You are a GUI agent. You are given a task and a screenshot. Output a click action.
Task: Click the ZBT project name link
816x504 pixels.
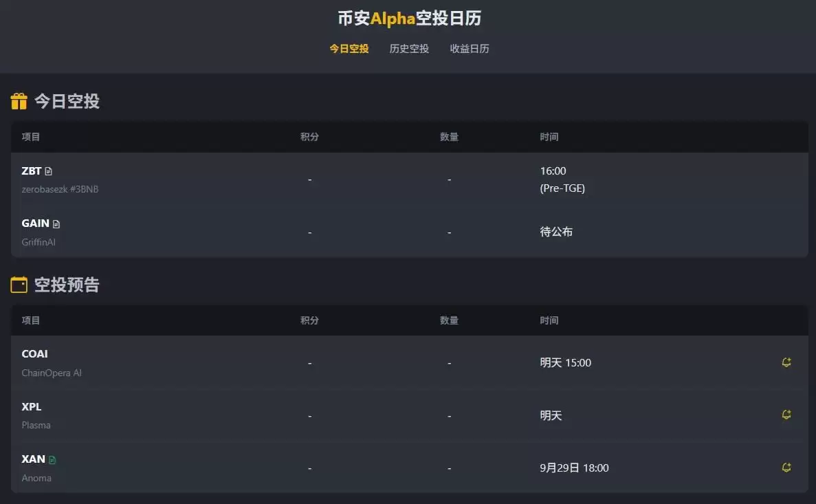(x=30, y=170)
